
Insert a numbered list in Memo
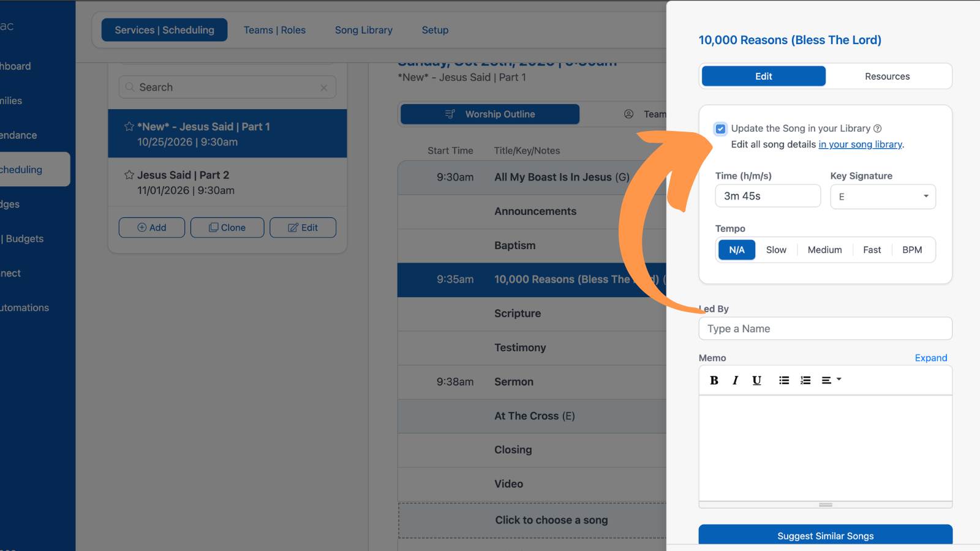click(x=805, y=380)
